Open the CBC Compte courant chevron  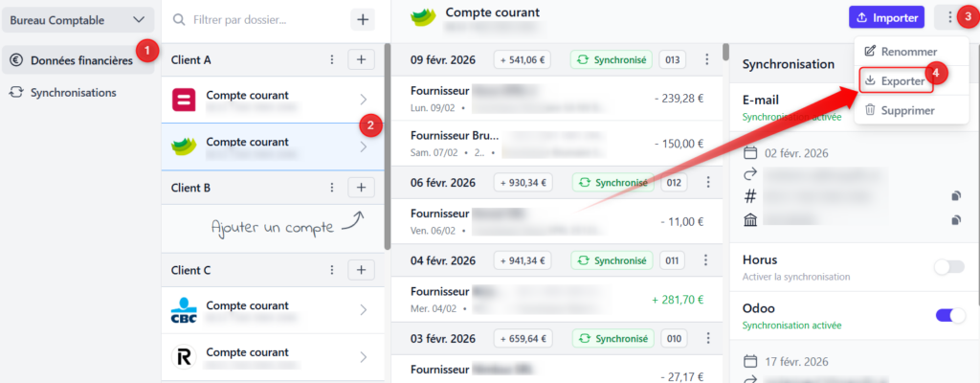pyautogui.click(x=364, y=309)
